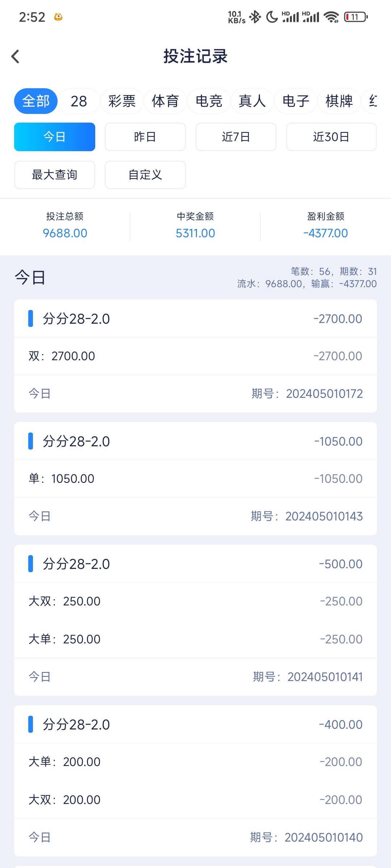Select the 全部 category tab
Screen dimensions: 391x868
[x=36, y=101]
